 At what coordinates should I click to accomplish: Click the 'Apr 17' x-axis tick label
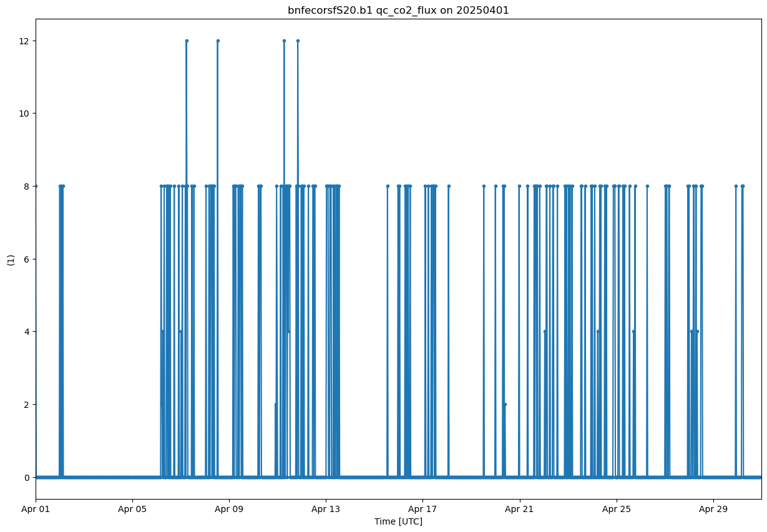[x=423, y=509]
